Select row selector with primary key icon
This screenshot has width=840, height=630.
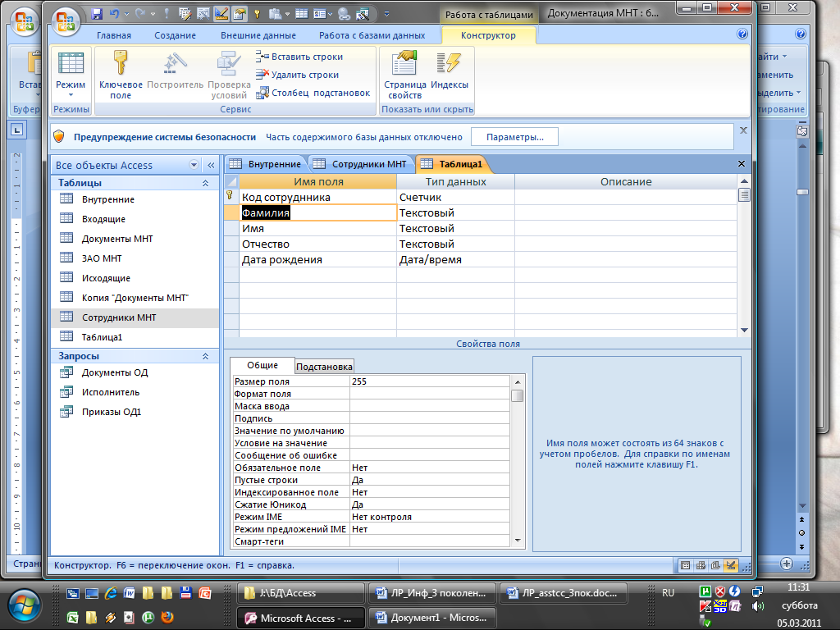click(231, 197)
